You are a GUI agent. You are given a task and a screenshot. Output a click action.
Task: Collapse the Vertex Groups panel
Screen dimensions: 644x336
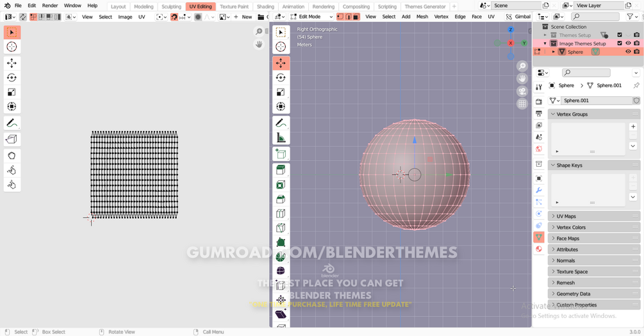point(594,114)
